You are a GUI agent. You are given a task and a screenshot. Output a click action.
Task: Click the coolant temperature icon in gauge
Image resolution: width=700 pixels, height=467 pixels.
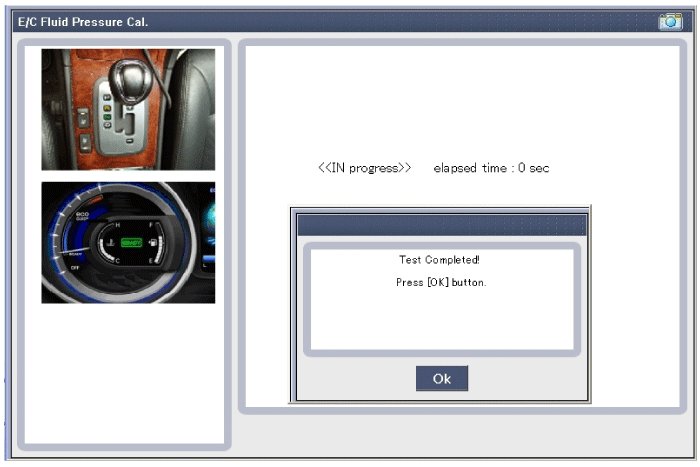coord(110,243)
